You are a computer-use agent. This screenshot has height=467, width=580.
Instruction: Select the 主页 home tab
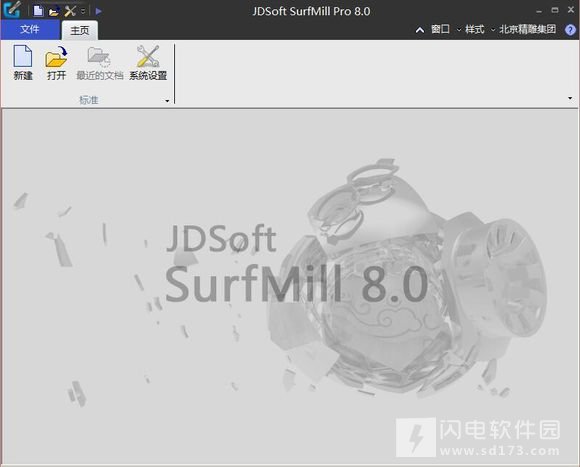(80, 30)
